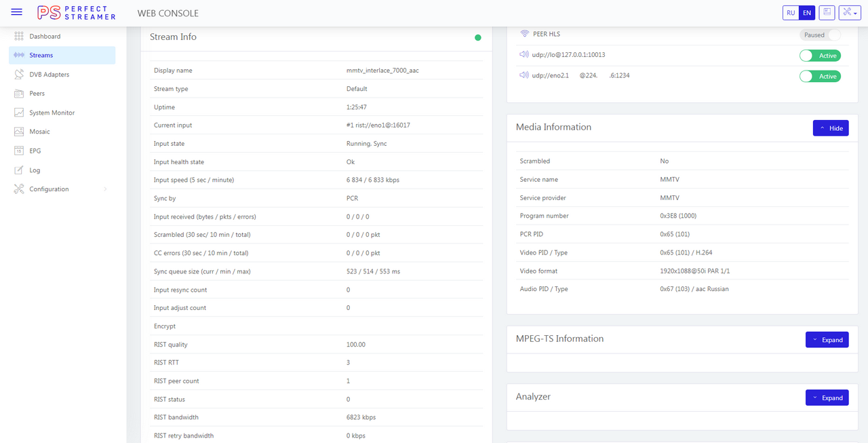Click the Log pencil icon
This screenshot has width=868, height=443.
(x=19, y=170)
